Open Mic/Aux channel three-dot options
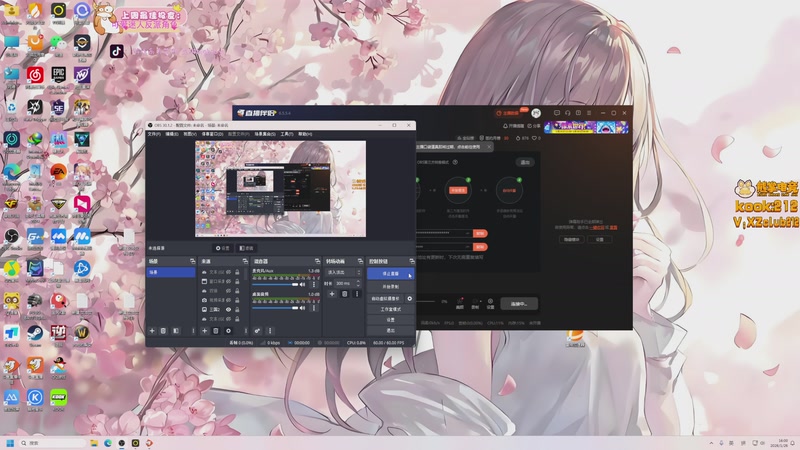The width and height of the screenshot is (800, 450). click(x=314, y=284)
